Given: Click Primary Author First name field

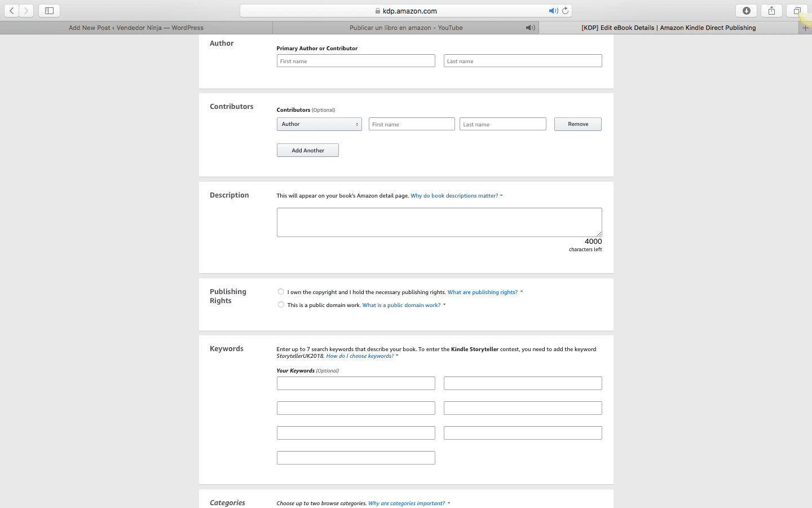Looking at the screenshot, I should tap(356, 61).
